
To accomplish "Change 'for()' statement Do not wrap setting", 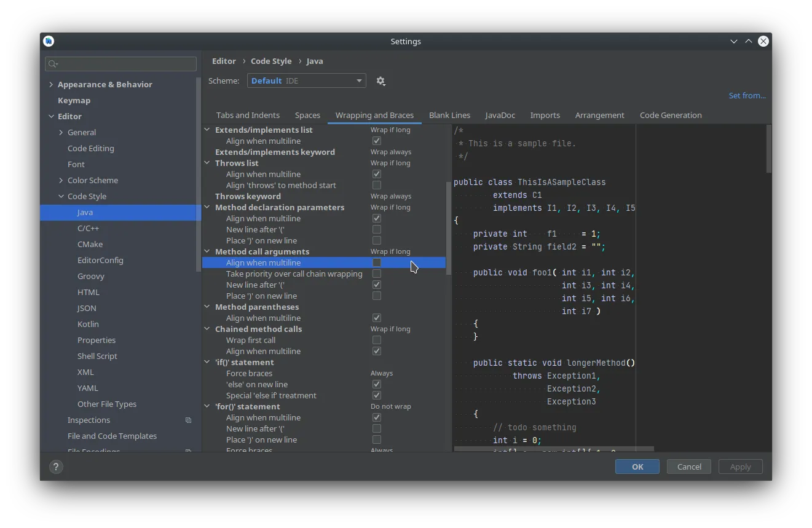I will [391, 406].
